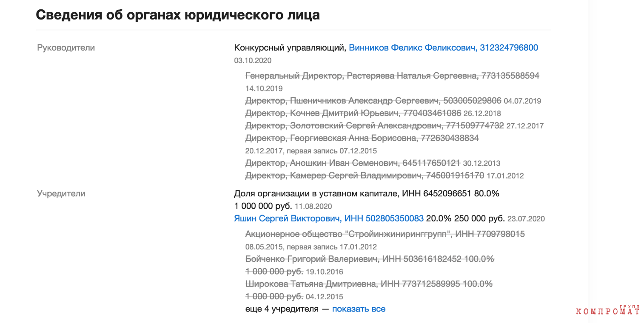Click the еще 4 учредителя text
Viewport: 644px width, 323px height.
pyautogui.click(x=282, y=309)
